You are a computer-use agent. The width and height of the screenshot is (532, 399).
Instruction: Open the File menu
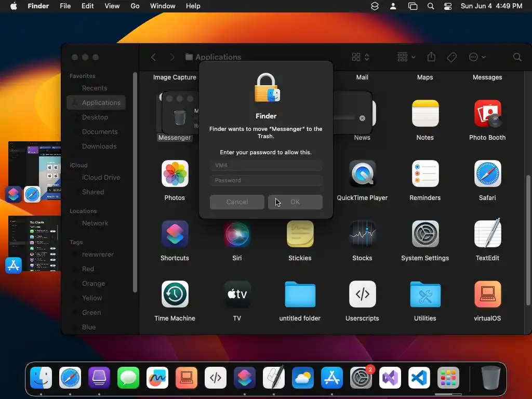[x=65, y=6]
